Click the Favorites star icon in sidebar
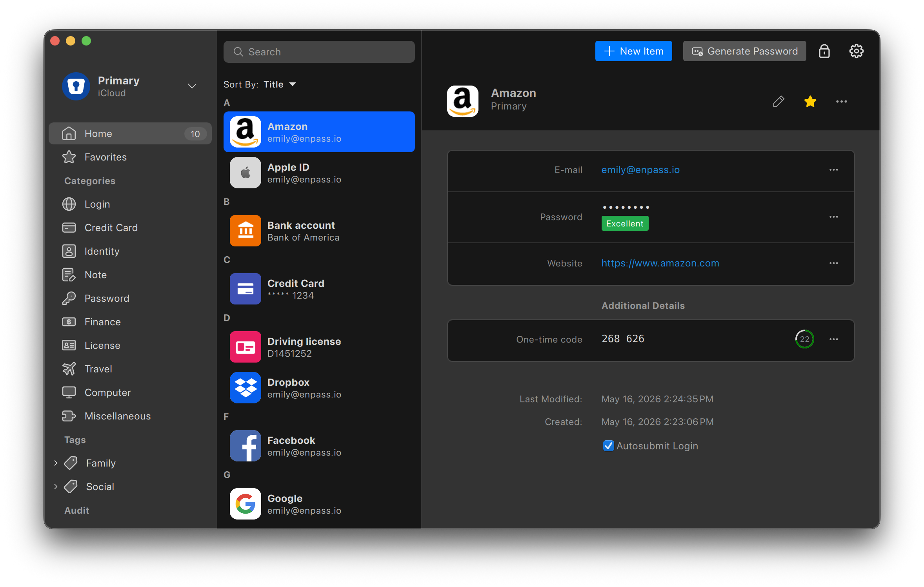This screenshot has width=924, height=587. click(69, 157)
